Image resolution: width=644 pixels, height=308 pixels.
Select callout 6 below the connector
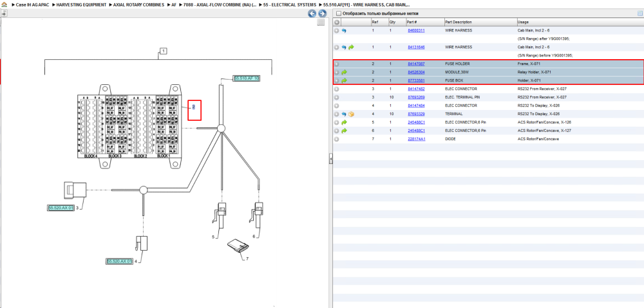coord(253,236)
